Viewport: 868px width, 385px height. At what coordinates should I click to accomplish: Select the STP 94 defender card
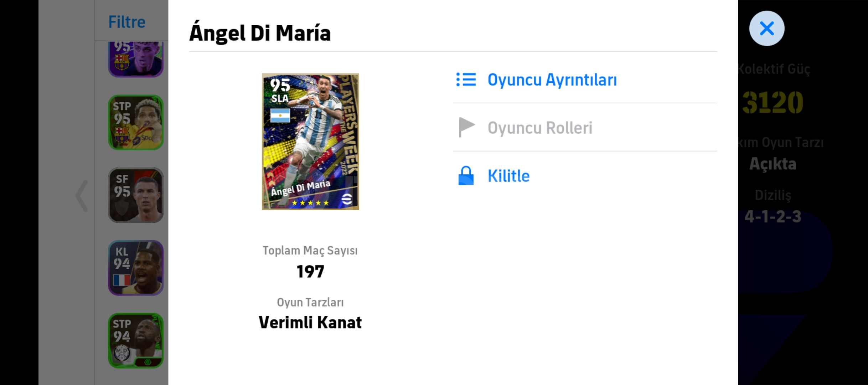136,340
